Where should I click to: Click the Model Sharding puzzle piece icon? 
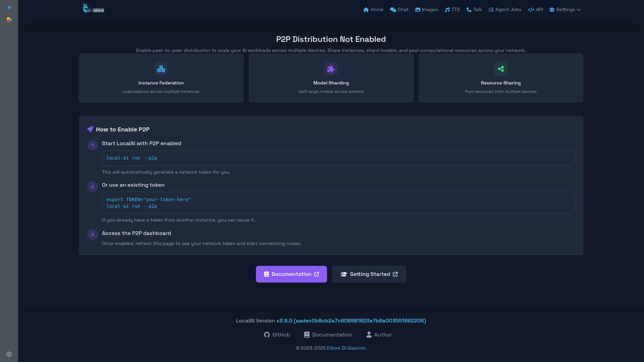click(331, 69)
